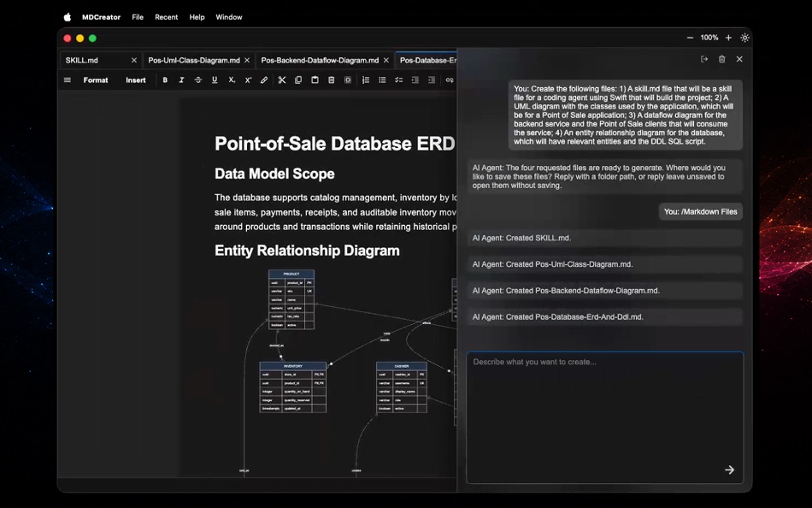Apply strikethrough formatting
812x508 pixels.
(197, 80)
